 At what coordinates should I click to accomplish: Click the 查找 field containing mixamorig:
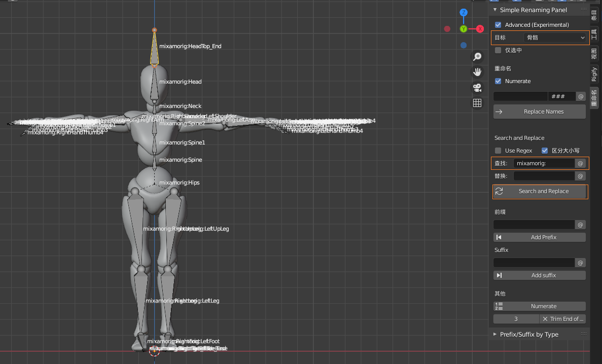pos(544,163)
